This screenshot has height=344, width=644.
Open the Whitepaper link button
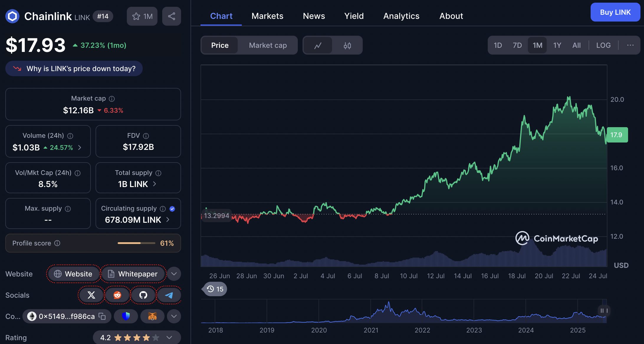click(133, 274)
